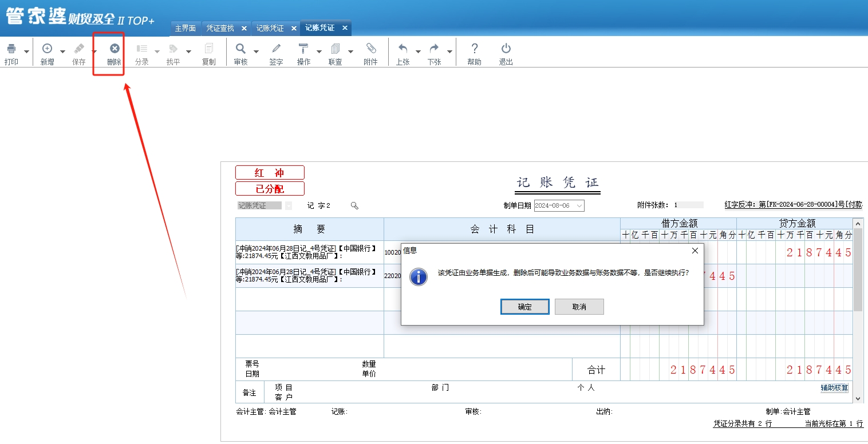Switch to the 主界面 tab
The height and width of the screenshot is (444, 868).
point(185,28)
